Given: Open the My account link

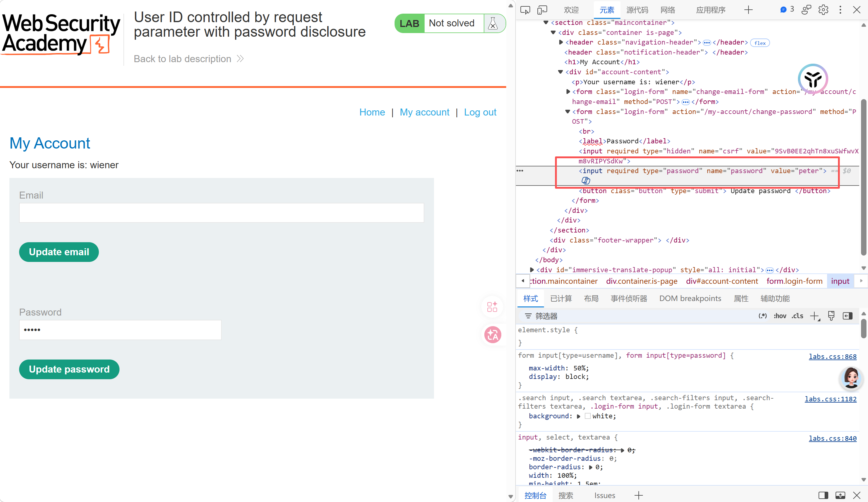Looking at the screenshot, I should (x=424, y=112).
